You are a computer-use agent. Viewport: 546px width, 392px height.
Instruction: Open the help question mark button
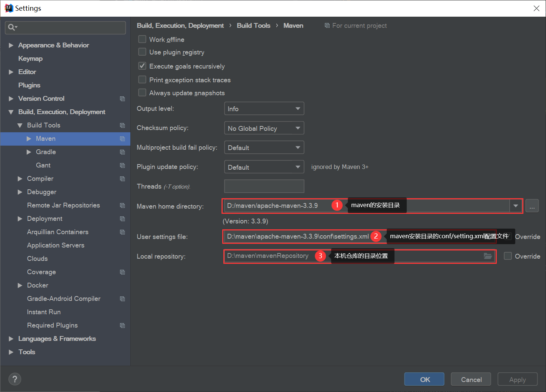click(x=15, y=379)
